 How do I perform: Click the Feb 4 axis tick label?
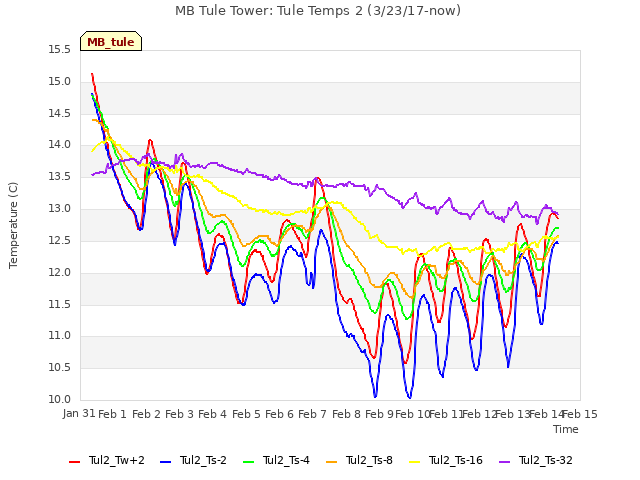pyautogui.click(x=213, y=414)
